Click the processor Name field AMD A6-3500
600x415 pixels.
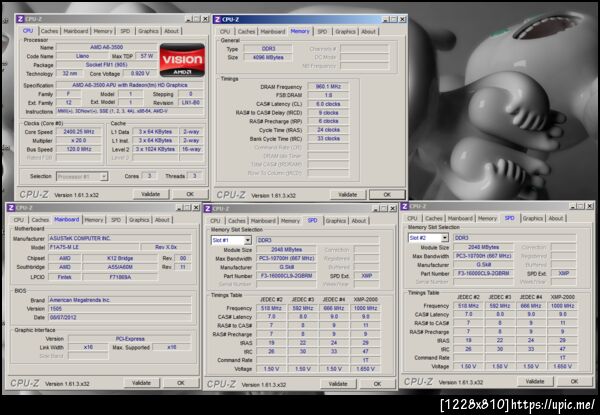click(106, 47)
